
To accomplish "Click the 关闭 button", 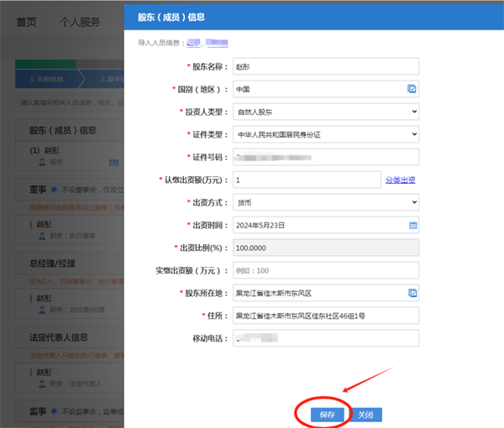I will (365, 415).
